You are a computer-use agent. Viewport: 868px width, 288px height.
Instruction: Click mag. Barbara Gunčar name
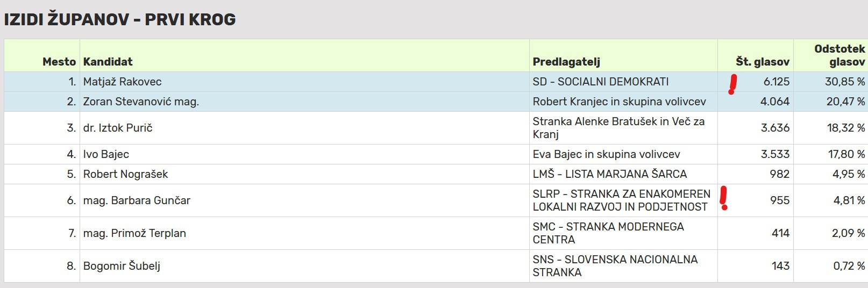click(137, 200)
